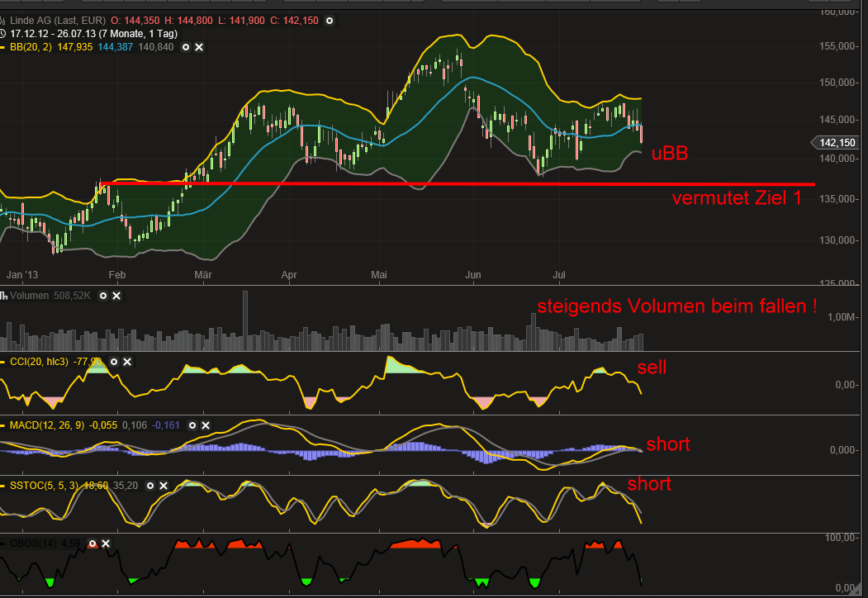Click the bar-chart icon beside Volumen

pyautogui.click(x=3, y=296)
